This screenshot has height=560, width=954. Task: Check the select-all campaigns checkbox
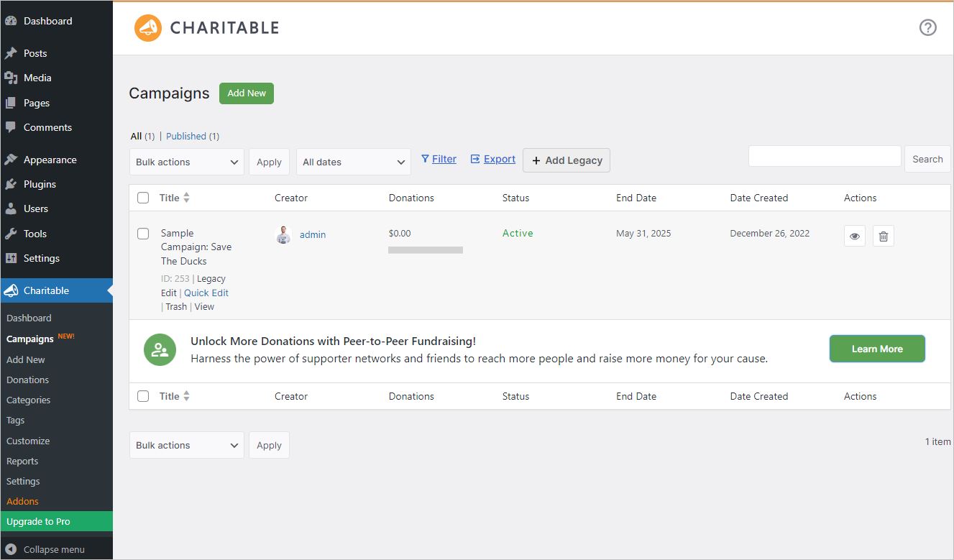point(142,197)
